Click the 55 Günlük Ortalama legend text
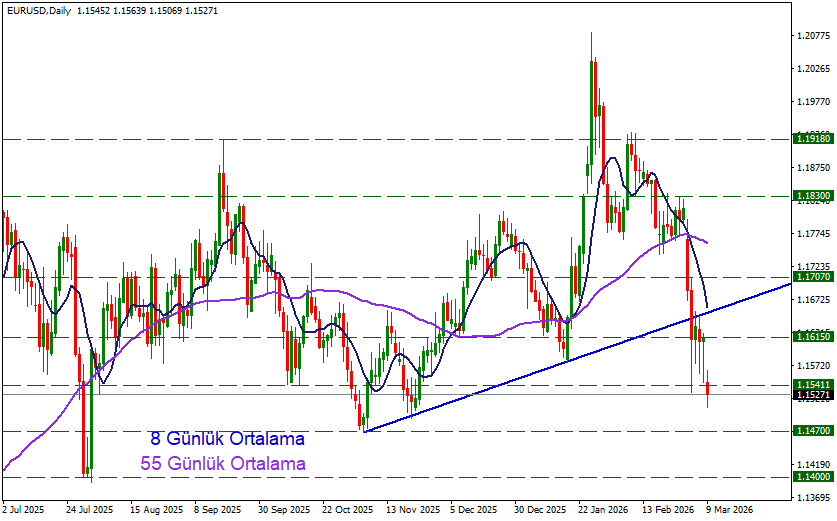The width and height of the screenshot is (837, 521). [x=227, y=464]
